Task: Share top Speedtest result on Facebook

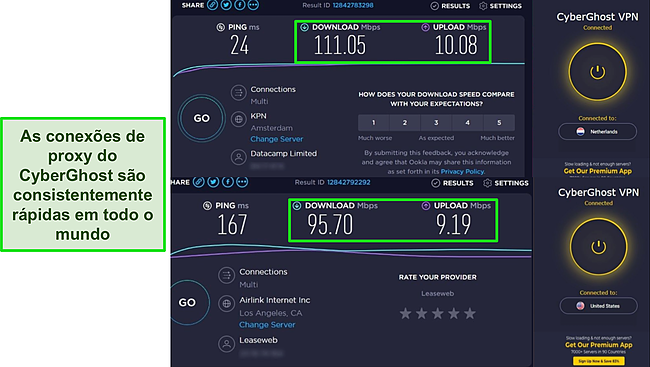Action: 240,5
